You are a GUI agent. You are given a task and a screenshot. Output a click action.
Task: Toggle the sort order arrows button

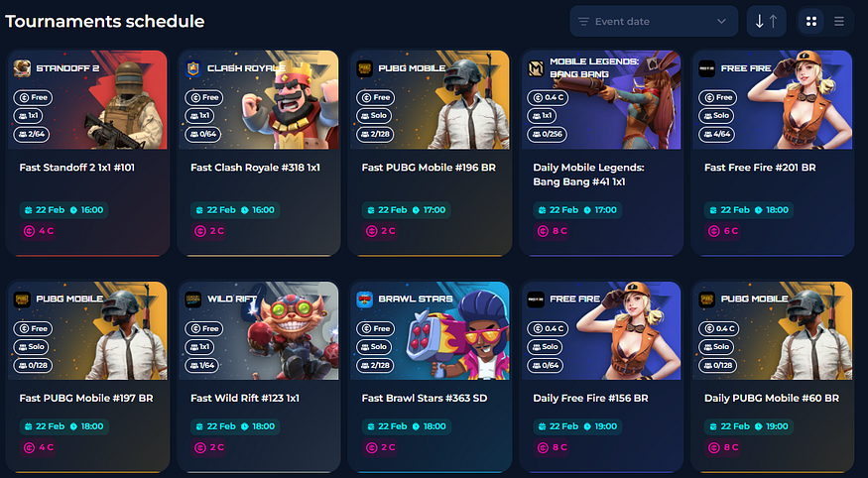[x=766, y=22]
